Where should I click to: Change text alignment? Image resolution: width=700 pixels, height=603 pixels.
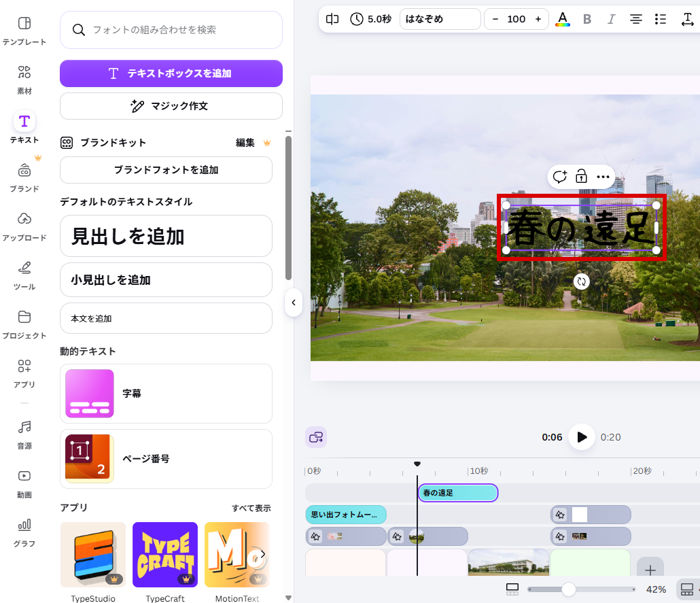click(635, 19)
